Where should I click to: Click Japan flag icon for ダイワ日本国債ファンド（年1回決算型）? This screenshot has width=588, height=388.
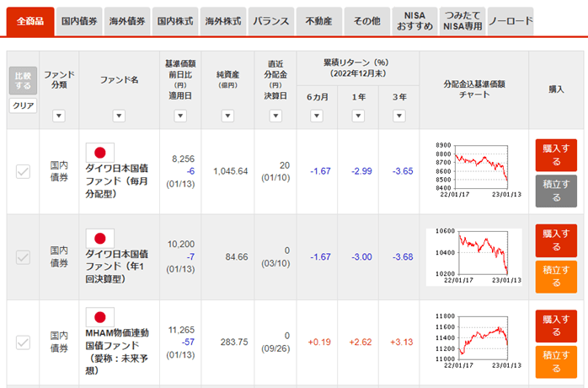click(100, 239)
